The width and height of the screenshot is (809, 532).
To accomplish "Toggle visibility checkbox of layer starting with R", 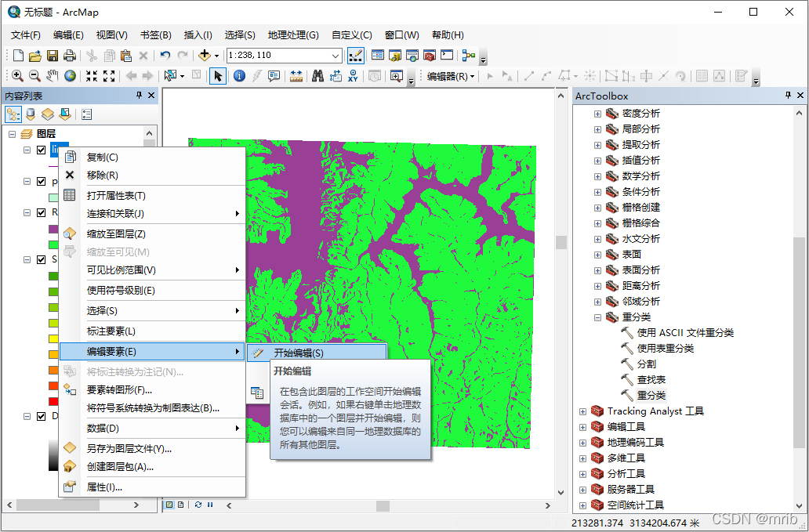I will coord(42,212).
